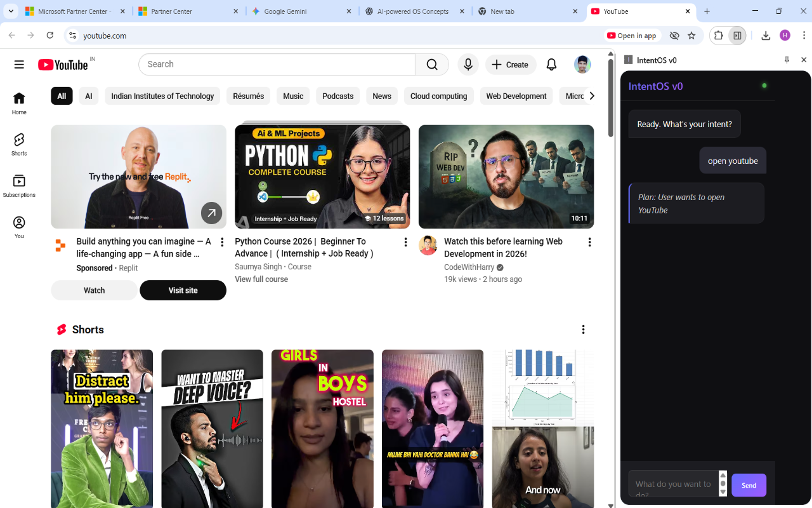Screen dimensions: 812x508
Task: Open Chrome extensions puzzle icon
Action: point(718,36)
